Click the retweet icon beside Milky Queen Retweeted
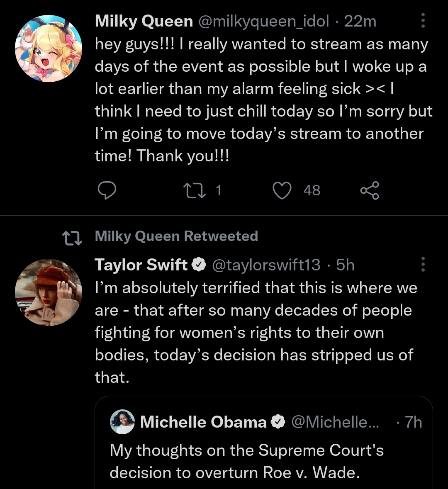 click(71, 237)
